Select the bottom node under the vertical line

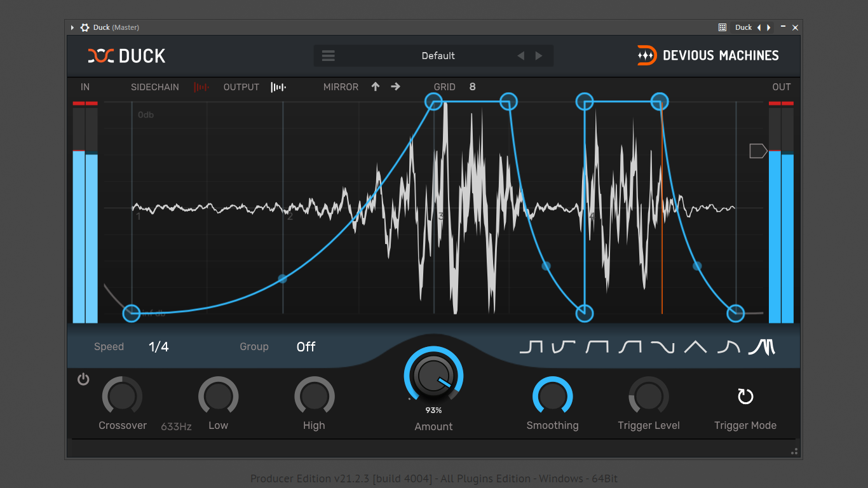[x=585, y=313]
